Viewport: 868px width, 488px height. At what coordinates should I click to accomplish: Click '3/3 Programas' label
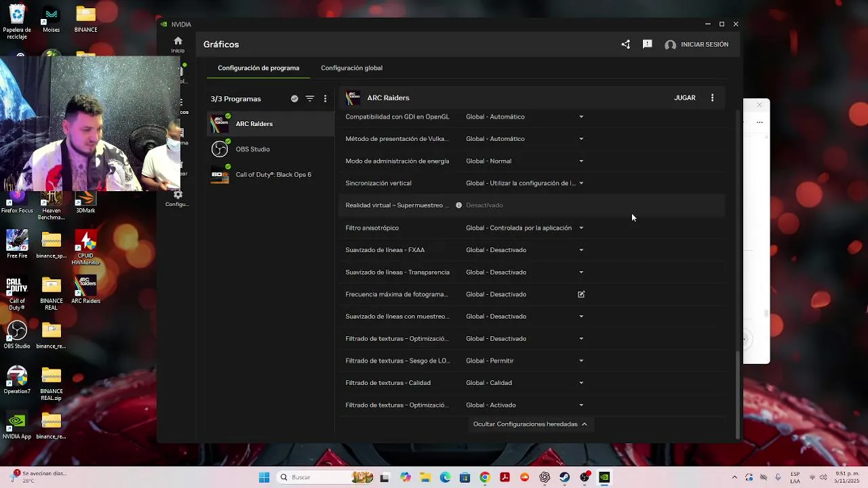tap(235, 99)
